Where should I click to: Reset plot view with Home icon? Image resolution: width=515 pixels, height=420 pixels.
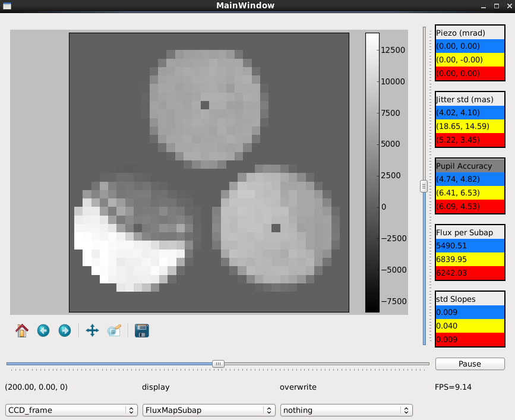tap(22, 330)
